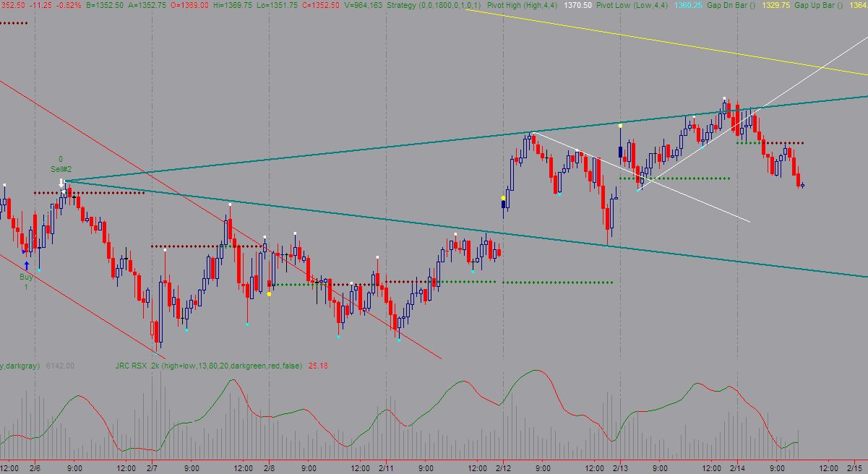
Task: Click the Pivot High value 1370.50
Action: (578, 5)
